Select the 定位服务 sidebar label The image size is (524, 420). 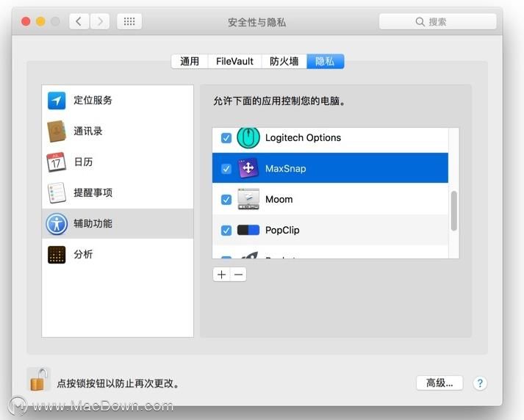pos(93,101)
